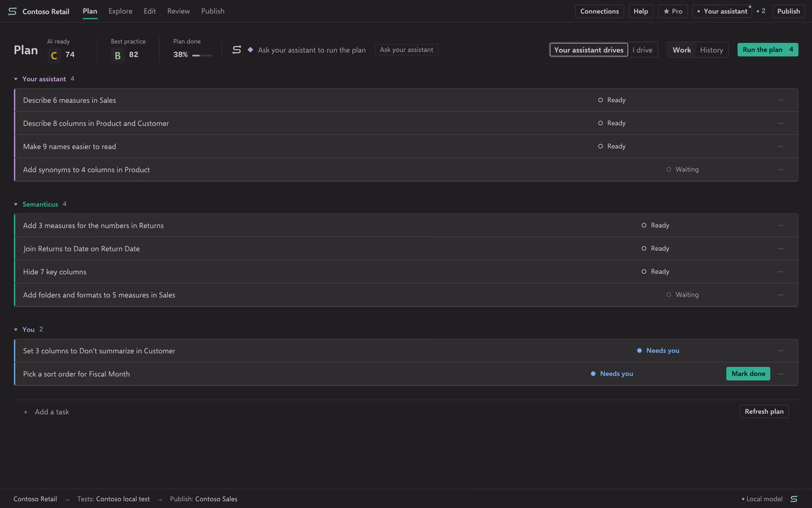Viewport: 812px width, 508px height.
Task: Click the Semanticus assistant icon beside Ask prompt
Action: tap(237, 50)
